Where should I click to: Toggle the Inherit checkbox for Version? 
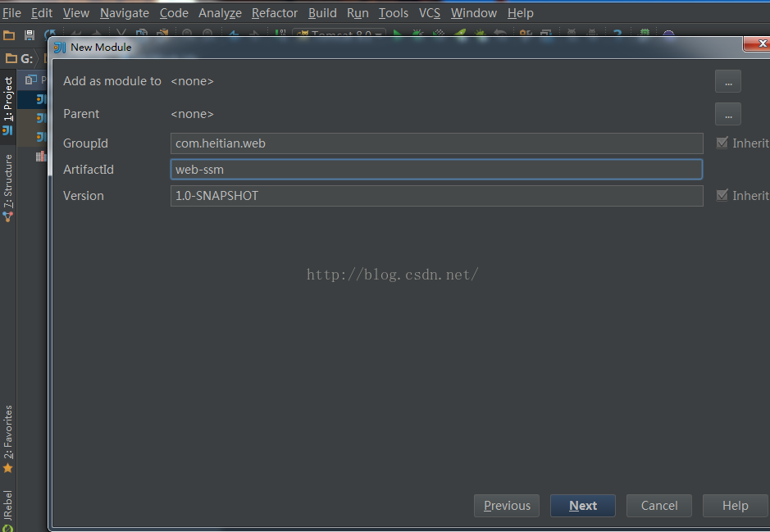pyautogui.click(x=722, y=195)
